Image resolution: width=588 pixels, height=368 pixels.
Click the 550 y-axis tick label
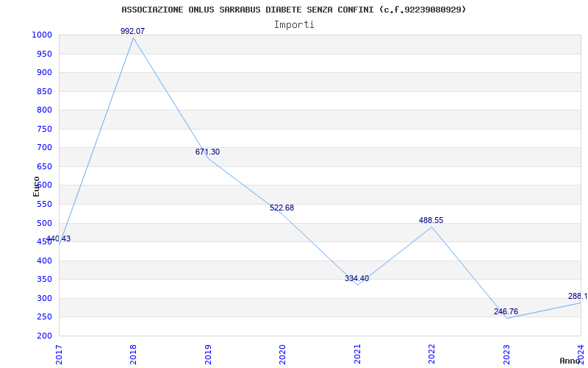(44, 205)
